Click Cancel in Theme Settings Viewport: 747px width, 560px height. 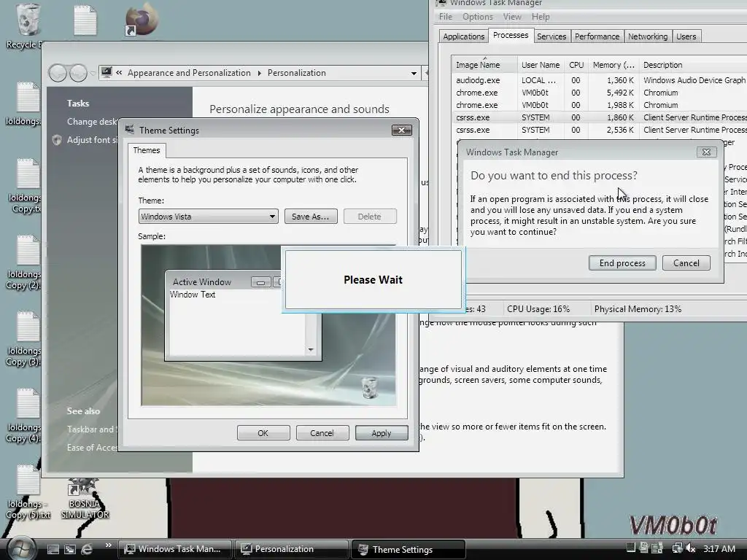pyautogui.click(x=322, y=433)
